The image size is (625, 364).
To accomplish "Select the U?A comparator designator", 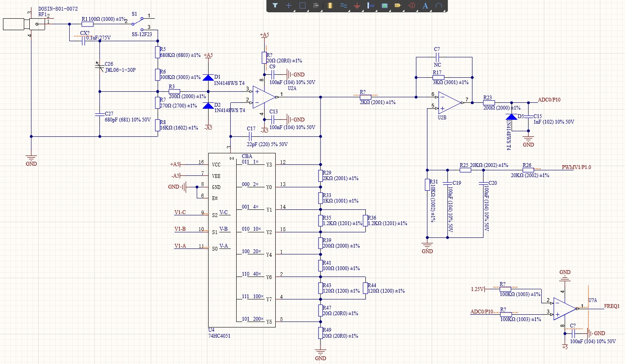I will point(593,300).
